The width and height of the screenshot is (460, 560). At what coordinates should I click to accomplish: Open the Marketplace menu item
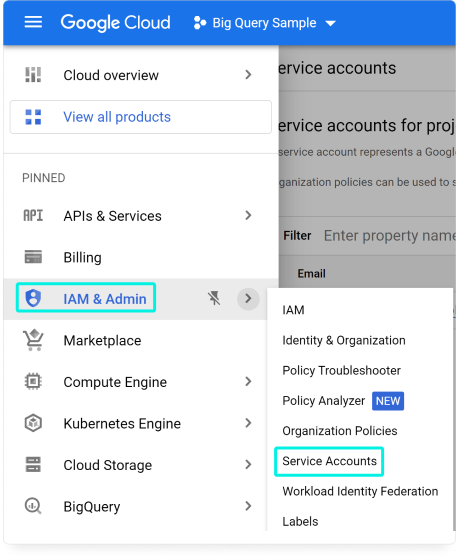[x=102, y=341]
